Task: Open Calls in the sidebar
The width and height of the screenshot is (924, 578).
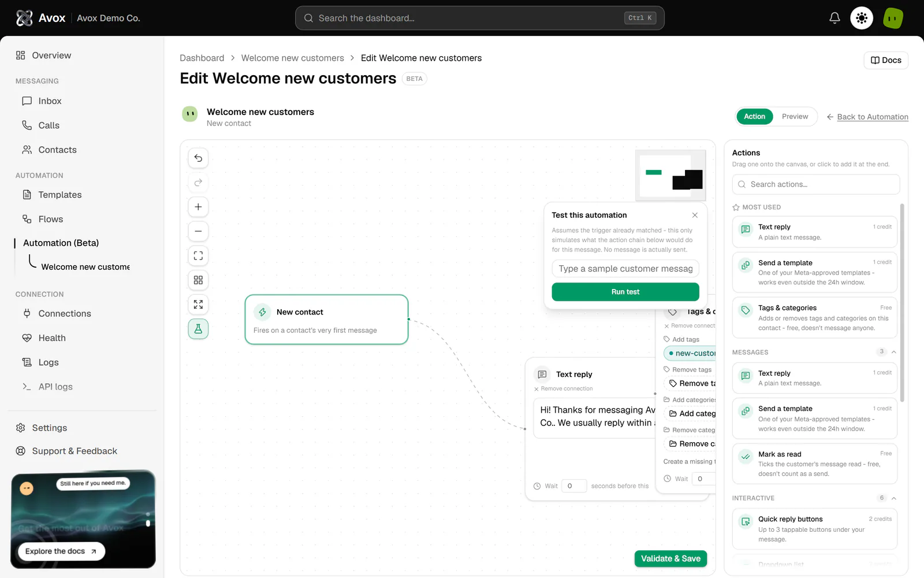Action: tap(49, 125)
